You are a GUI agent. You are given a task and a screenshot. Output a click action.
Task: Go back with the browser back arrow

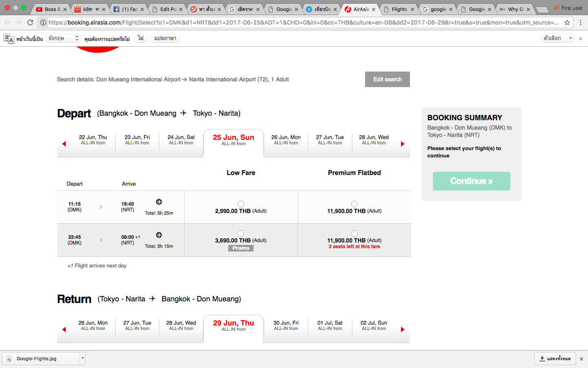click(7, 22)
